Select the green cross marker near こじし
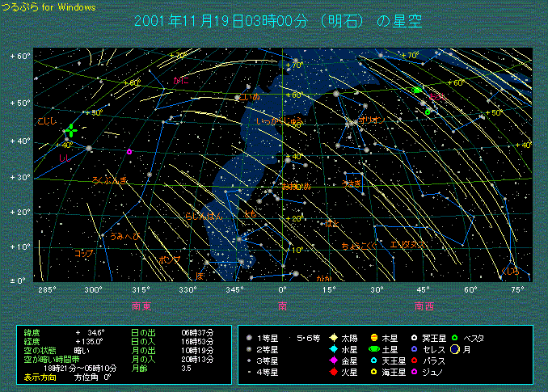 72,130
